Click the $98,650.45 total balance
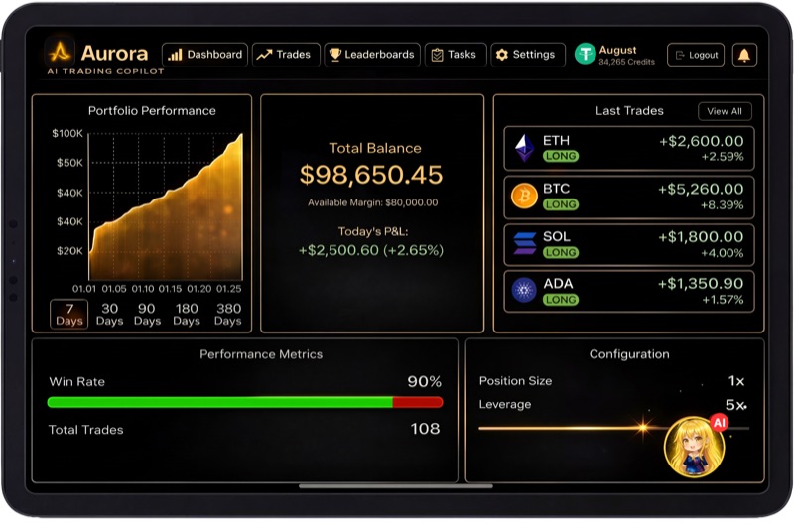Screen dimensions: 794x532 click(371, 175)
